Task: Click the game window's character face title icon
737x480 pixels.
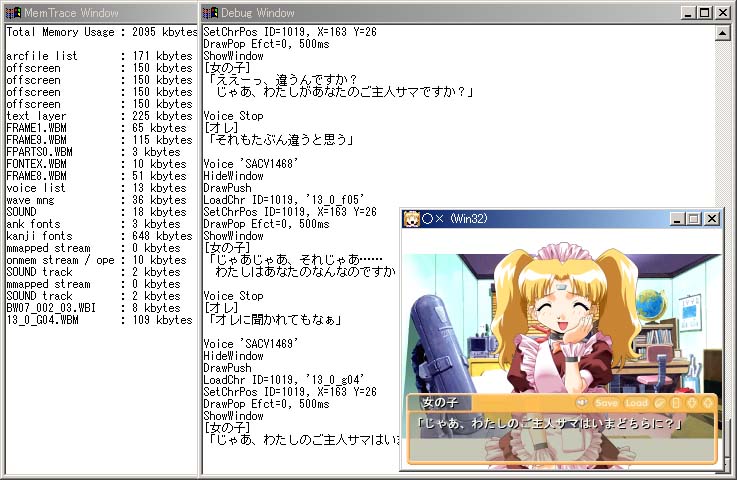Action: 412,219
